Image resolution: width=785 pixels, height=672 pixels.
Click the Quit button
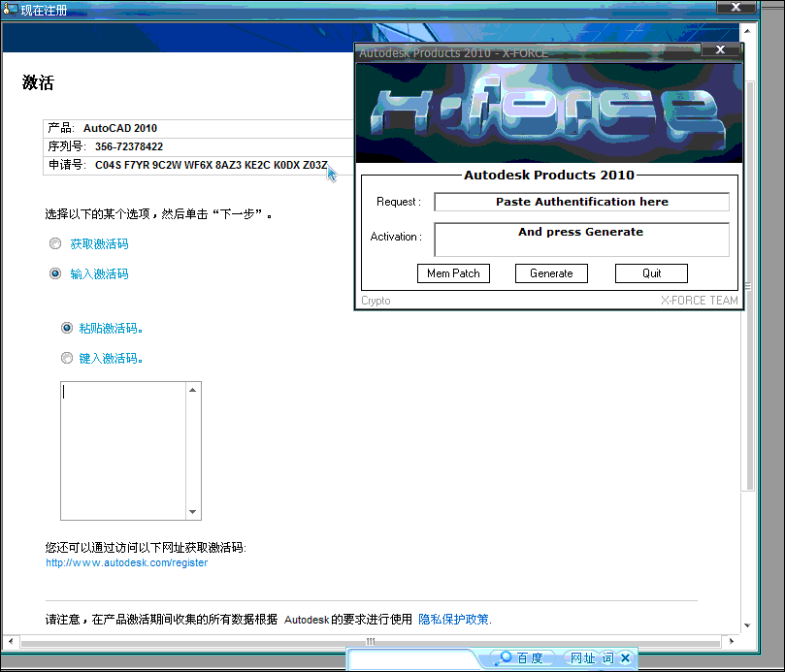coord(651,273)
